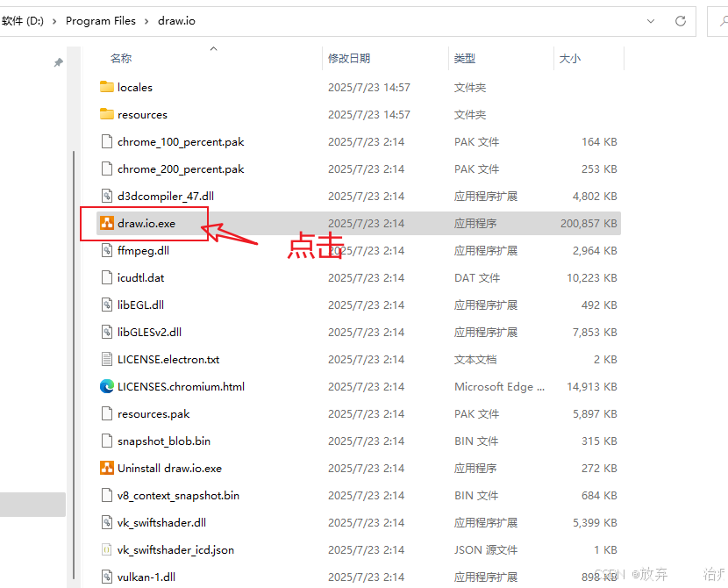This screenshot has width=728, height=588.
Task: Select the libGLESv2.dll file icon
Action: pyautogui.click(x=107, y=332)
